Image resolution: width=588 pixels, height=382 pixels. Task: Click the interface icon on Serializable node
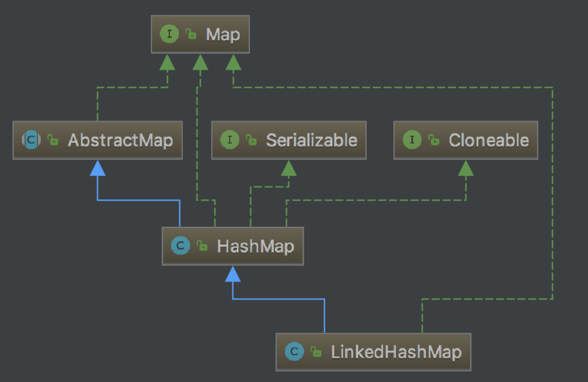click(229, 140)
